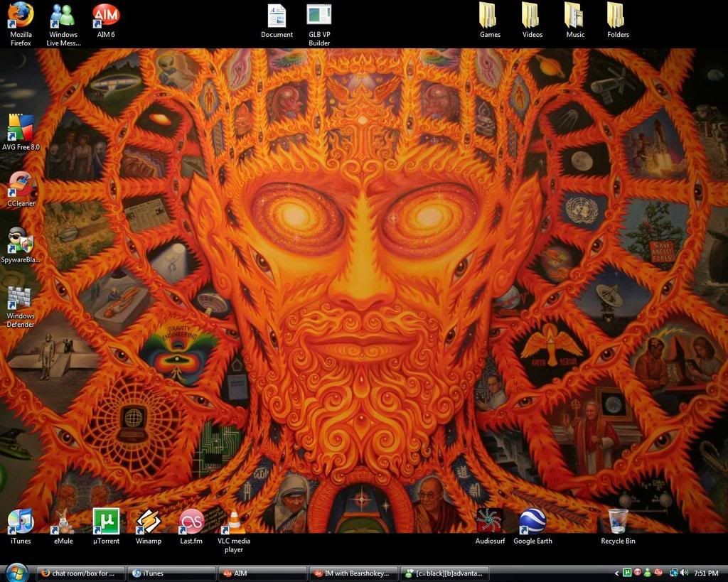Select the CCleaner desktop icon
Screen dimensions: 728x582
[21, 189]
